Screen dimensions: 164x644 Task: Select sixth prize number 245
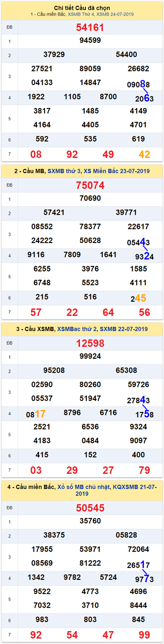coord(138,298)
